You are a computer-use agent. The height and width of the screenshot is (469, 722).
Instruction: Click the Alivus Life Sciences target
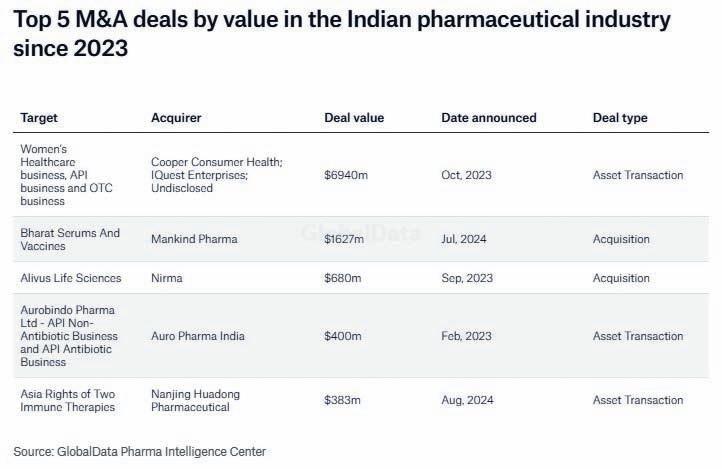[70, 278]
